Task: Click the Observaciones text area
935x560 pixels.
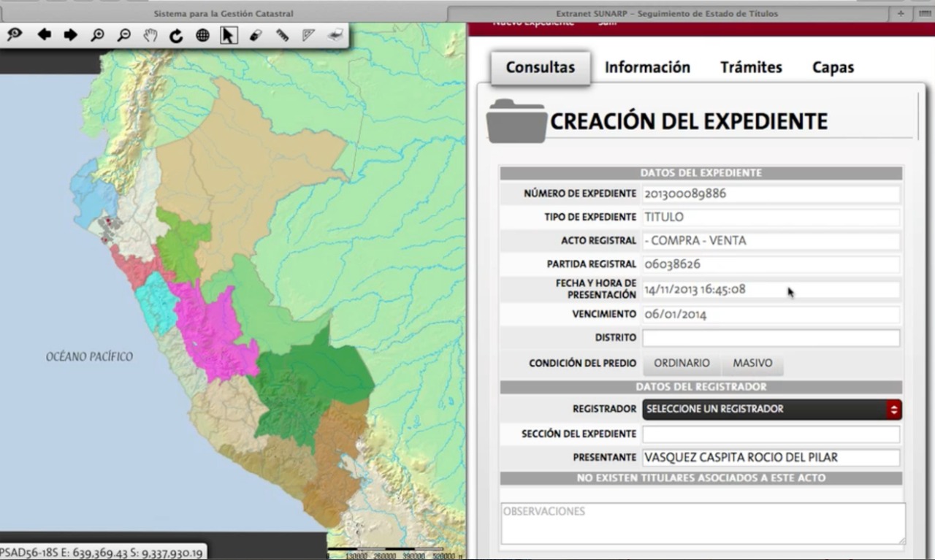Action: pyautogui.click(x=703, y=523)
